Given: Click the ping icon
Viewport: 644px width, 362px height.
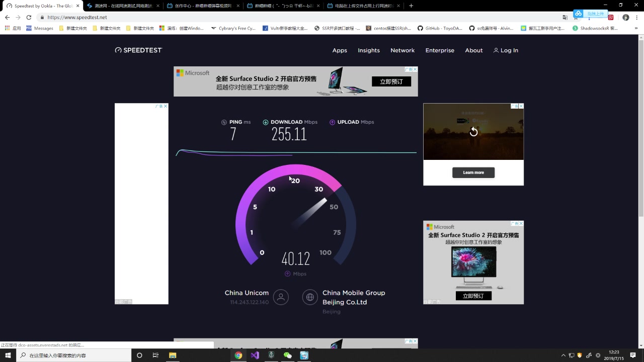Looking at the screenshot, I should click(x=224, y=122).
